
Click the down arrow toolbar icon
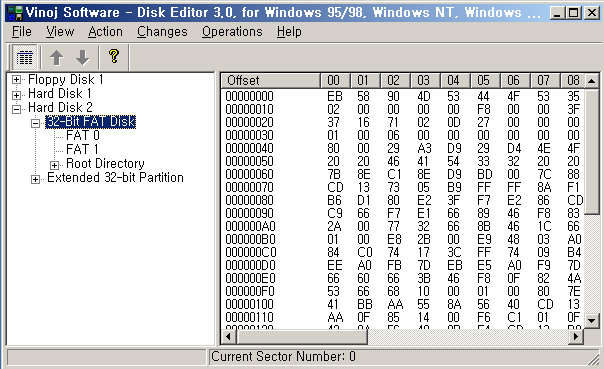82,58
